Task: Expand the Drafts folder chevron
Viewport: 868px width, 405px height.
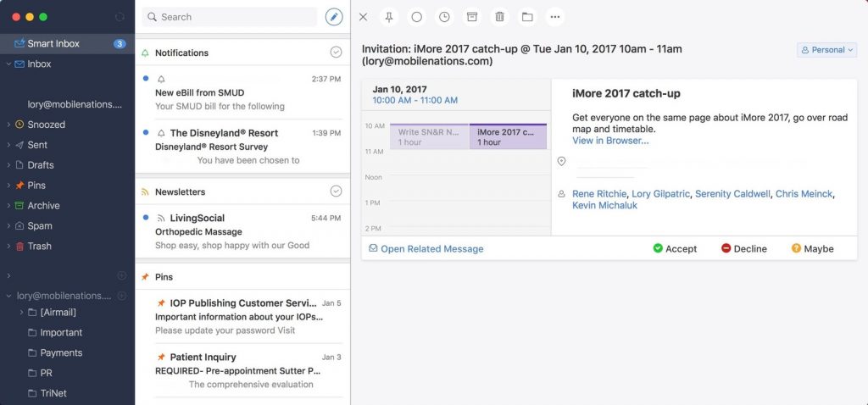Action: pyautogui.click(x=8, y=165)
